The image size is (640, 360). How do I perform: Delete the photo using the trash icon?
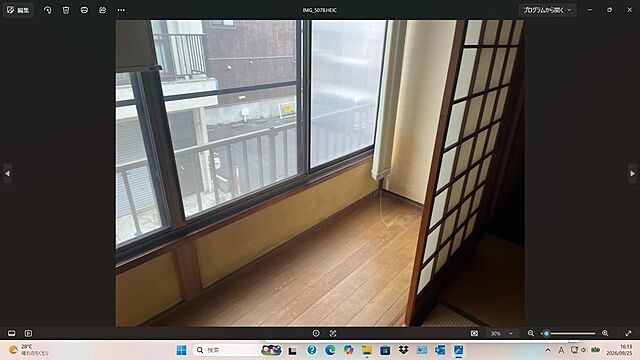(x=66, y=10)
